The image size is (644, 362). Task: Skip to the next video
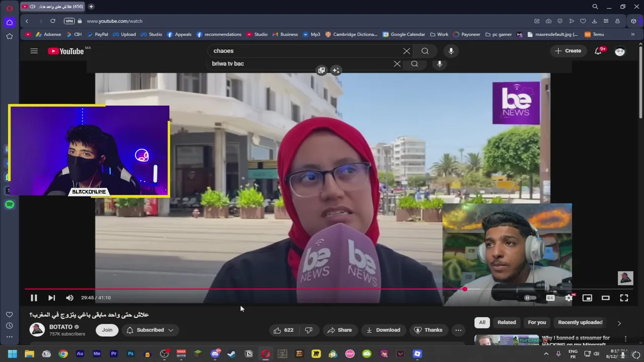pos(51,298)
